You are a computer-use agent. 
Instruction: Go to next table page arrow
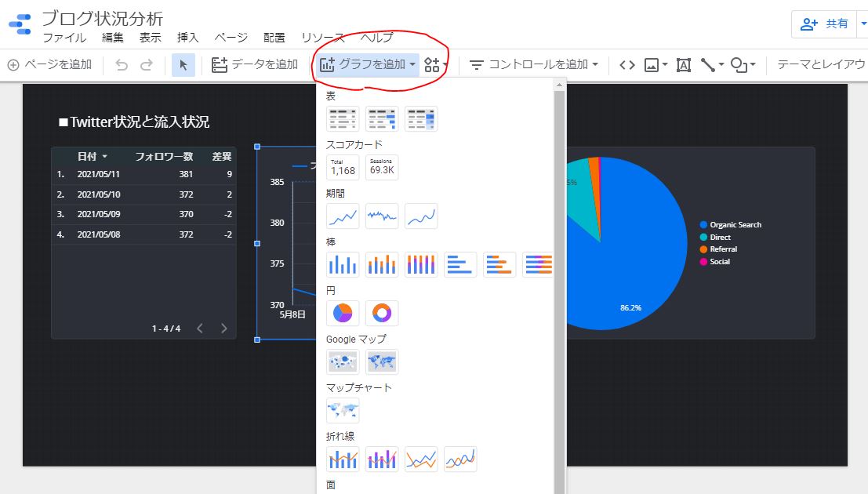(224, 329)
